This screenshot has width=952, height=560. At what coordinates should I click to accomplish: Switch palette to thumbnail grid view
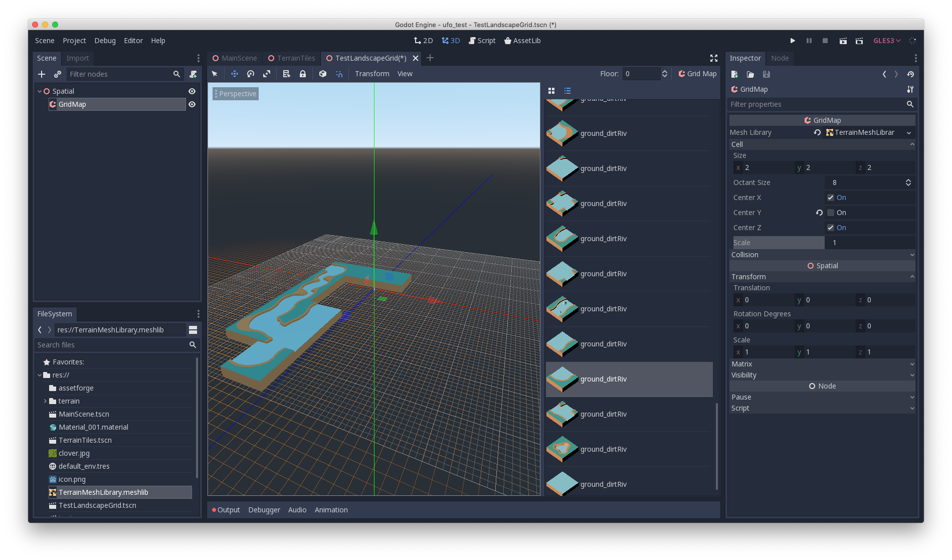click(x=551, y=91)
